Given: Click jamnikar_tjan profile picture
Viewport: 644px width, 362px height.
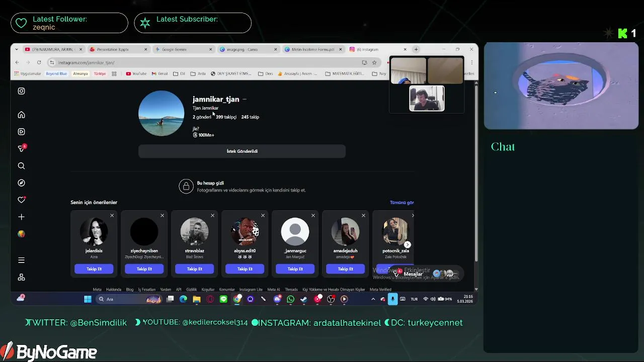Looking at the screenshot, I should [161, 113].
